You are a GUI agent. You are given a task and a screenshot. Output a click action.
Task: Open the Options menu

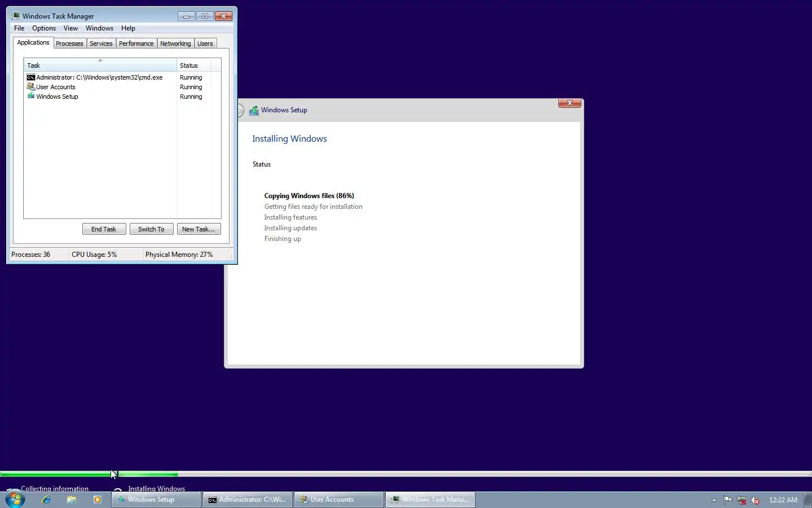(x=44, y=28)
